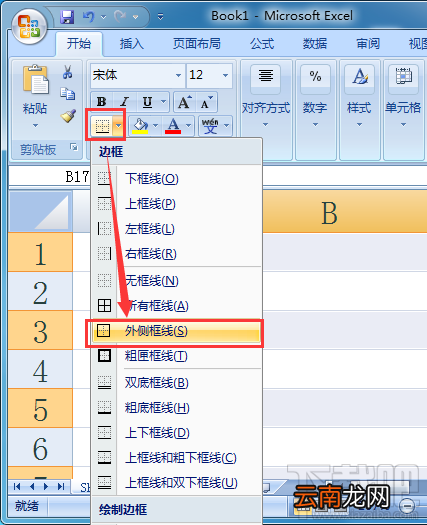427x525 pixels.
Task: Apply yellow fill color bucket
Action: coord(140,126)
